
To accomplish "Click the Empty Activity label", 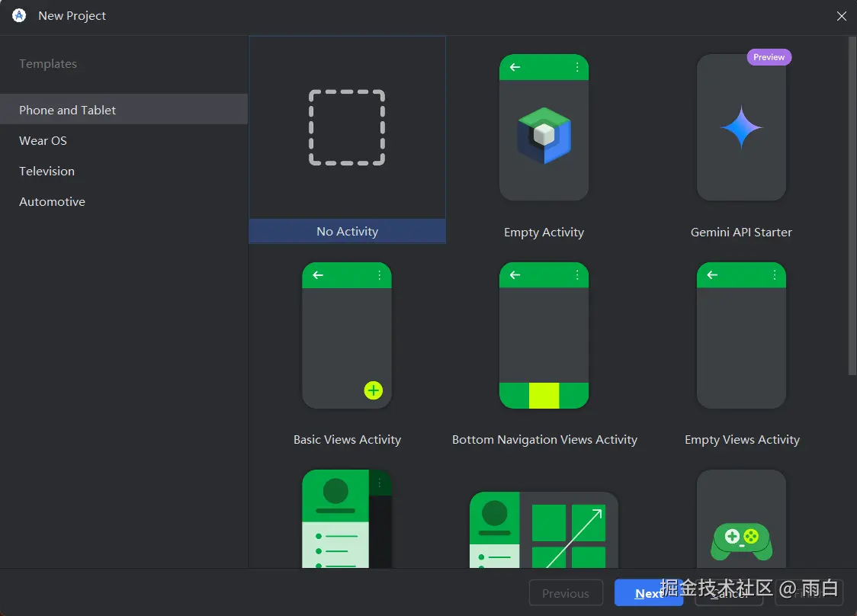I will tap(544, 233).
